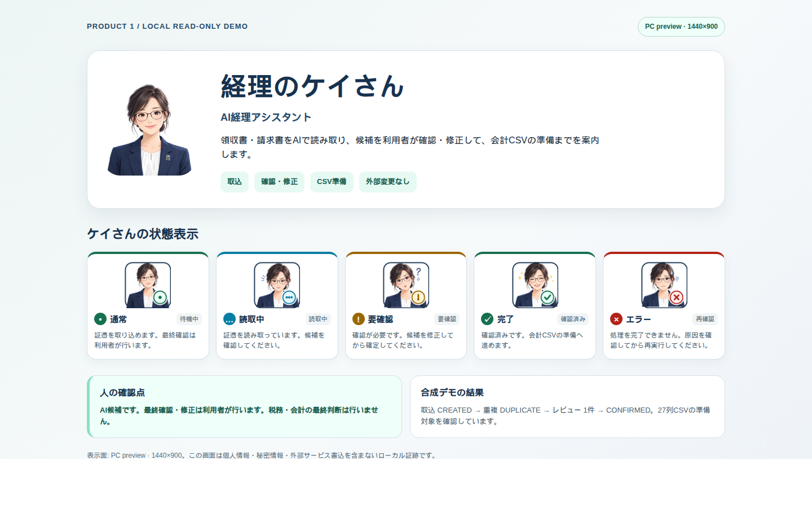The width and height of the screenshot is (812, 508).
Task: Click the 要確認 card title text
Action: coord(381,319)
